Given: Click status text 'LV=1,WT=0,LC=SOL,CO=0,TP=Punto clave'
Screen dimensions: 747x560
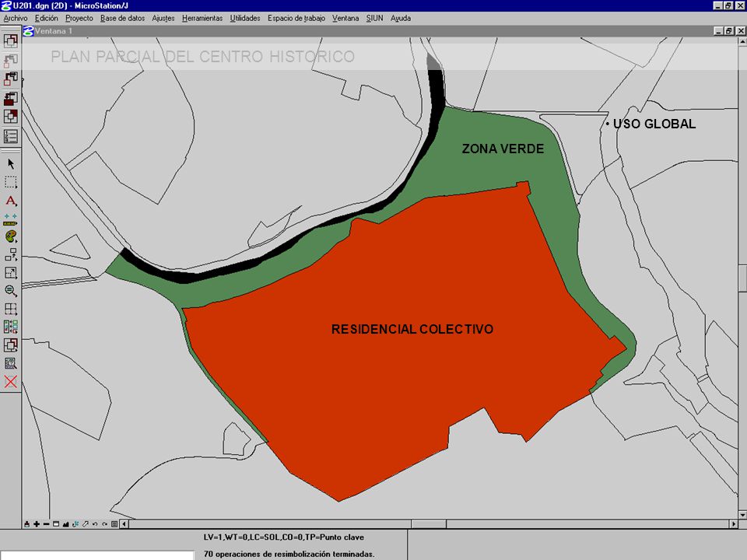Looking at the screenshot, I should coord(284,537).
